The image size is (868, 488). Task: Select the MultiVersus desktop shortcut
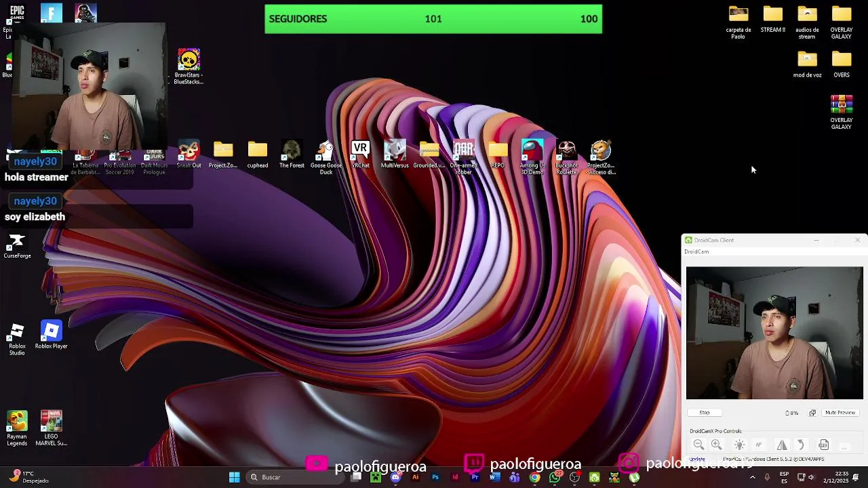pos(395,155)
